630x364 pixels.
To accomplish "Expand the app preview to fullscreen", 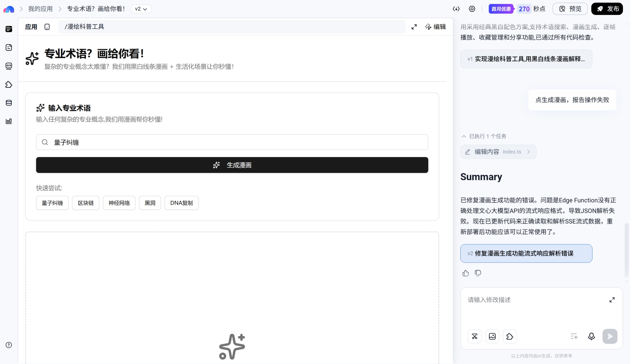I will pos(414,27).
